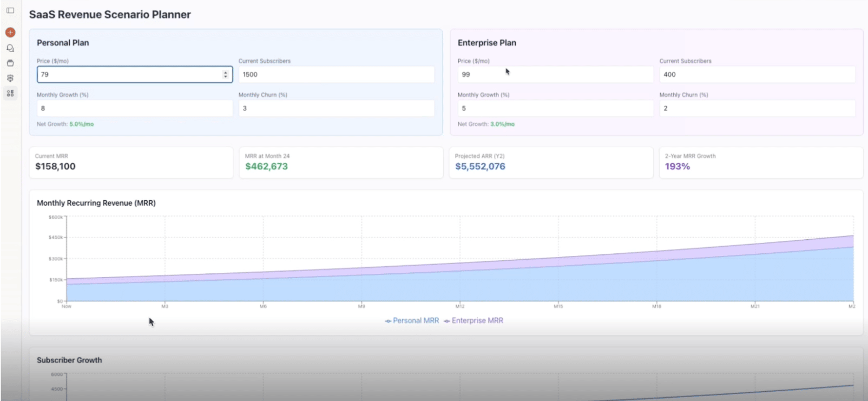Click Personal Plan Current Subscribers field
Image resolution: width=868 pixels, height=401 pixels.
point(336,75)
